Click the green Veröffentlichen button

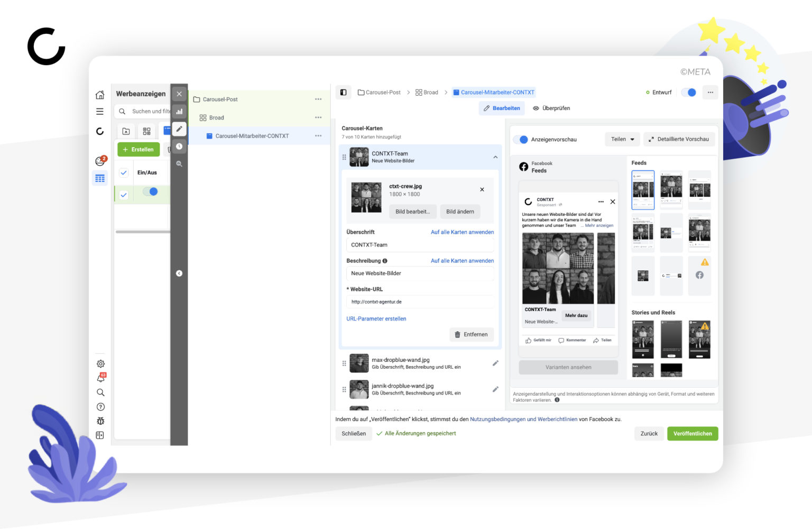[693, 433]
